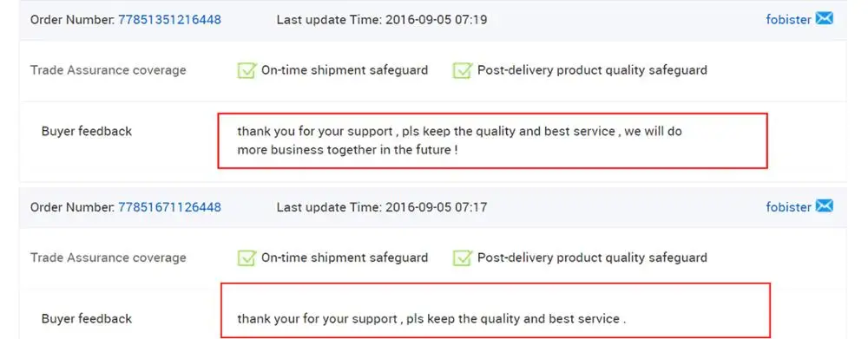Click the envelope icon on order 77851671126448
868x339 pixels.
(824, 206)
